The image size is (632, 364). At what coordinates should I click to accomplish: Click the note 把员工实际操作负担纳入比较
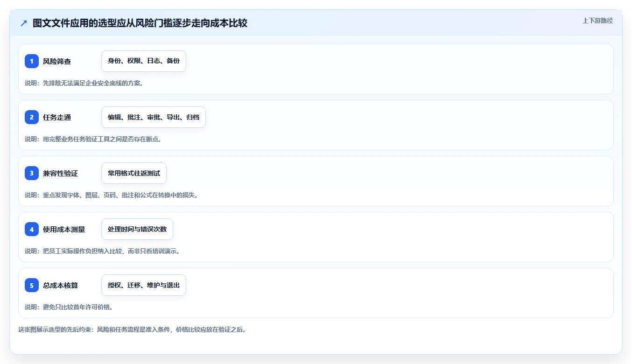click(x=102, y=251)
